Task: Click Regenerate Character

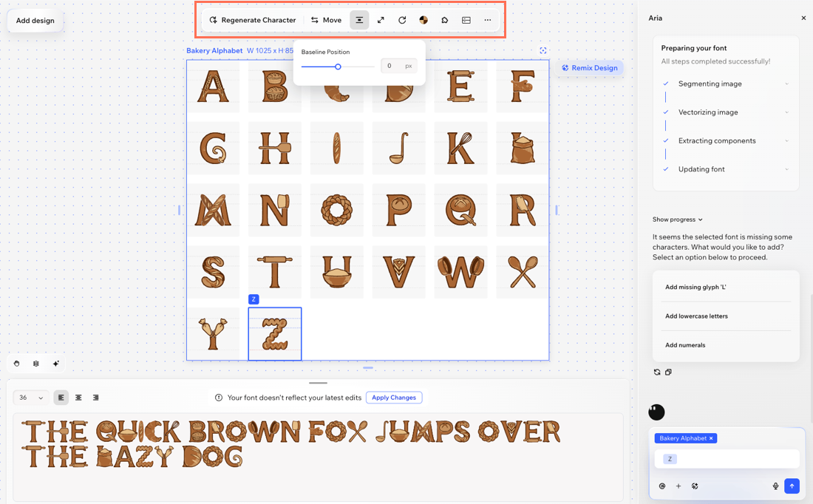Action: pyautogui.click(x=253, y=20)
